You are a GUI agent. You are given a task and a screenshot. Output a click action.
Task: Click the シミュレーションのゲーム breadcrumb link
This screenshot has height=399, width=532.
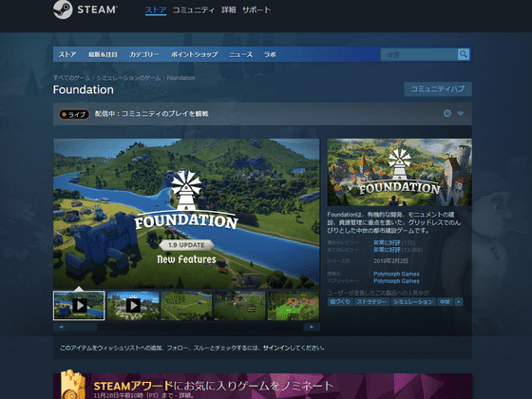point(128,78)
